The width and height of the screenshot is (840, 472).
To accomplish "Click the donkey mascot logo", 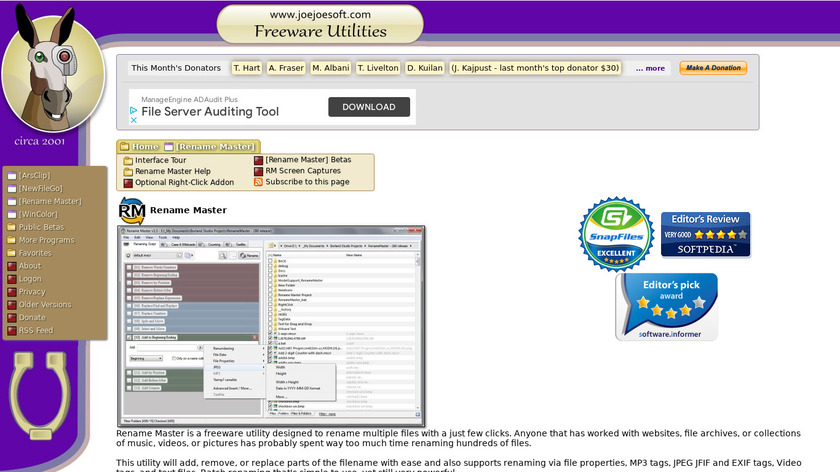I will click(52, 67).
